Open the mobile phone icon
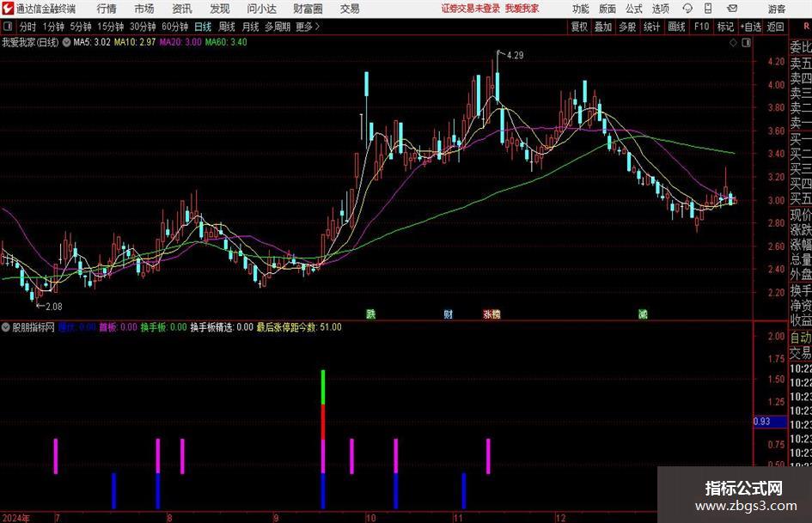812x523 pixels. [708, 9]
